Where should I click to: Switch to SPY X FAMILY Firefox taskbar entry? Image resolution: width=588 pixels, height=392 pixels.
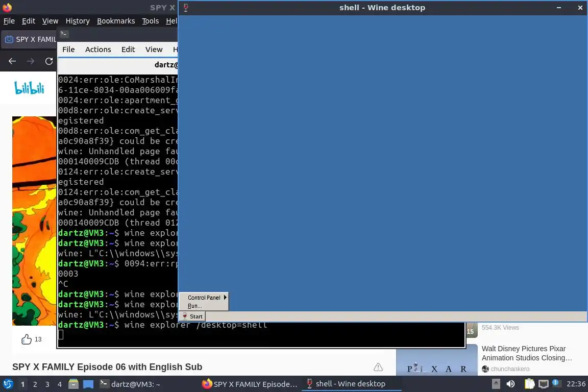(250, 384)
